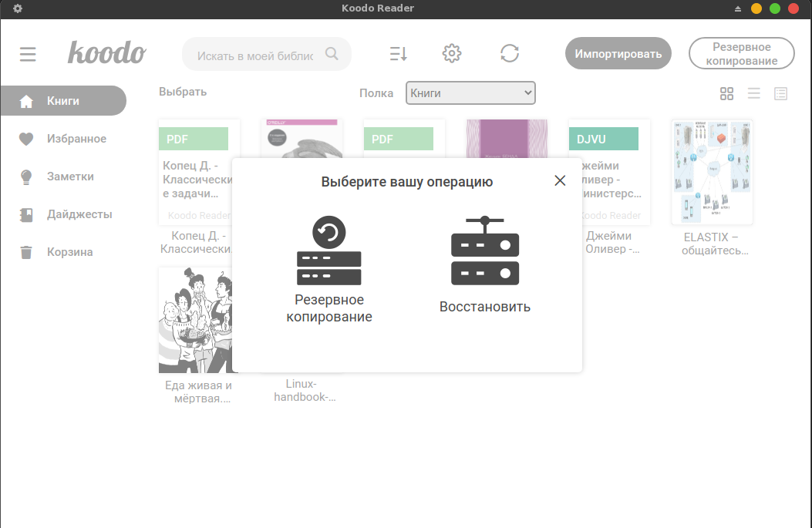Focus the library search field
This screenshot has width=812, height=528.
(255, 55)
